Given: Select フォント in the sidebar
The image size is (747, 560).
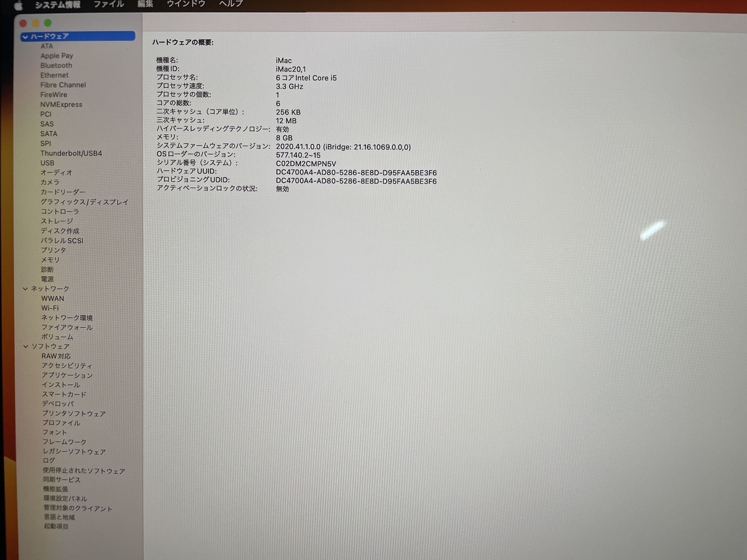Looking at the screenshot, I should point(55,432).
